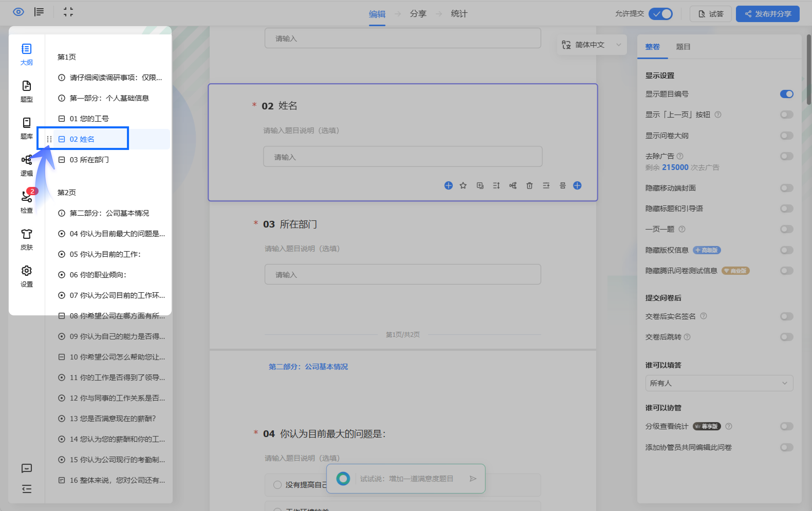Open the 逻辑 logic settings panel
The image size is (812, 511).
[27, 166]
